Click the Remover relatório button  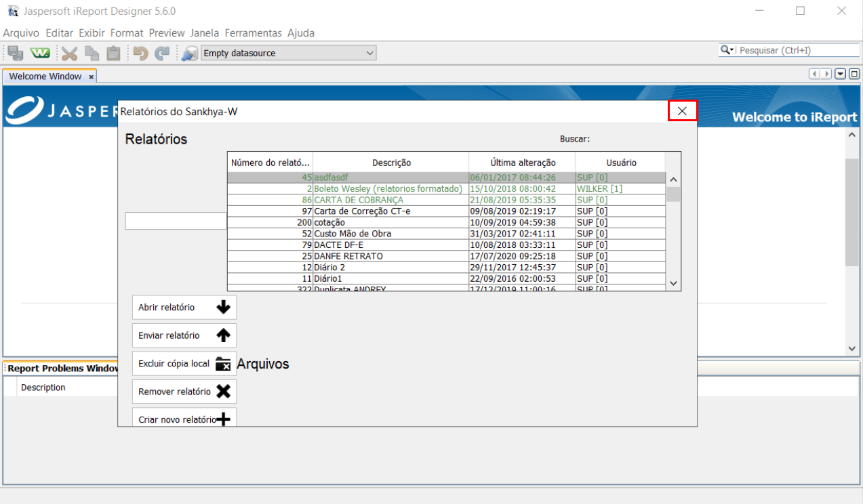click(x=184, y=392)
